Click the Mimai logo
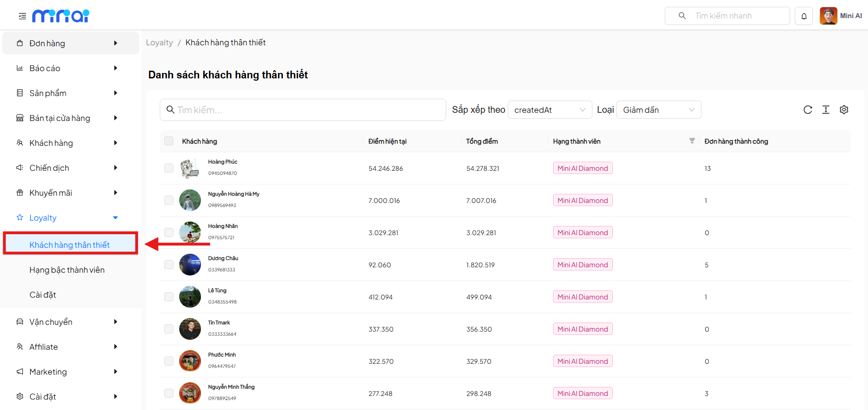868x410 pixels. (x=61, y=16)
